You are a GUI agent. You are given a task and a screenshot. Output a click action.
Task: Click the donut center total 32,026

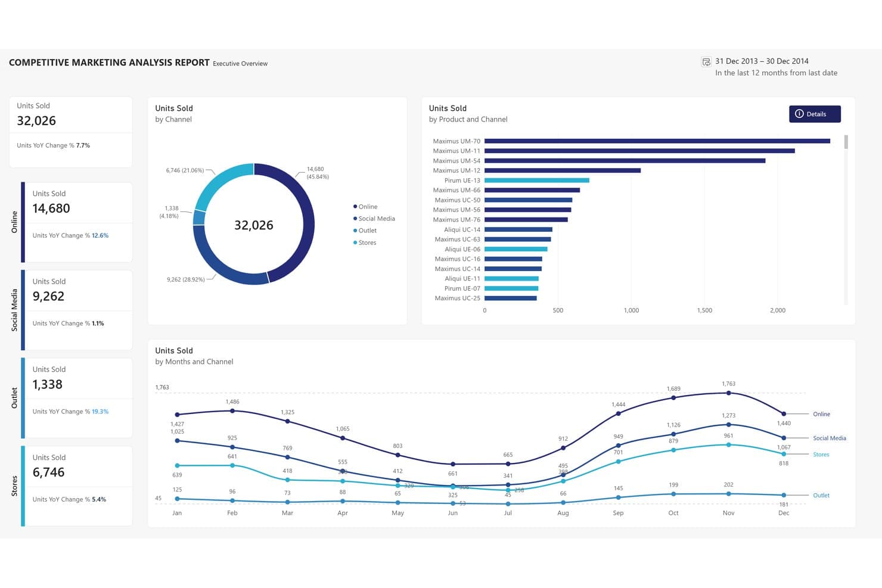point(254,225)
